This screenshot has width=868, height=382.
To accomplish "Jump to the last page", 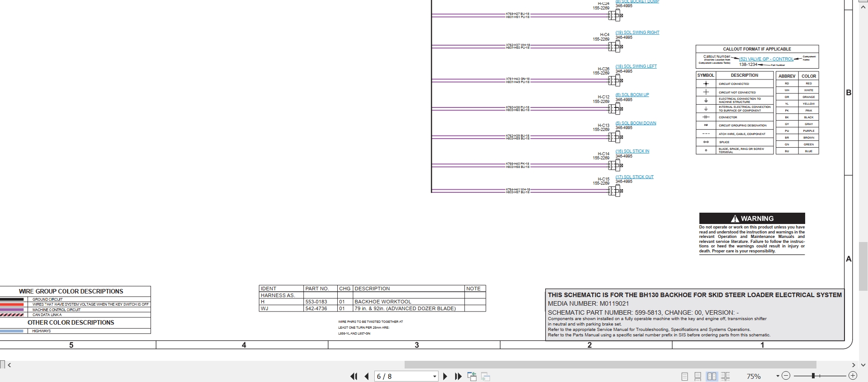I will (458, 376).
